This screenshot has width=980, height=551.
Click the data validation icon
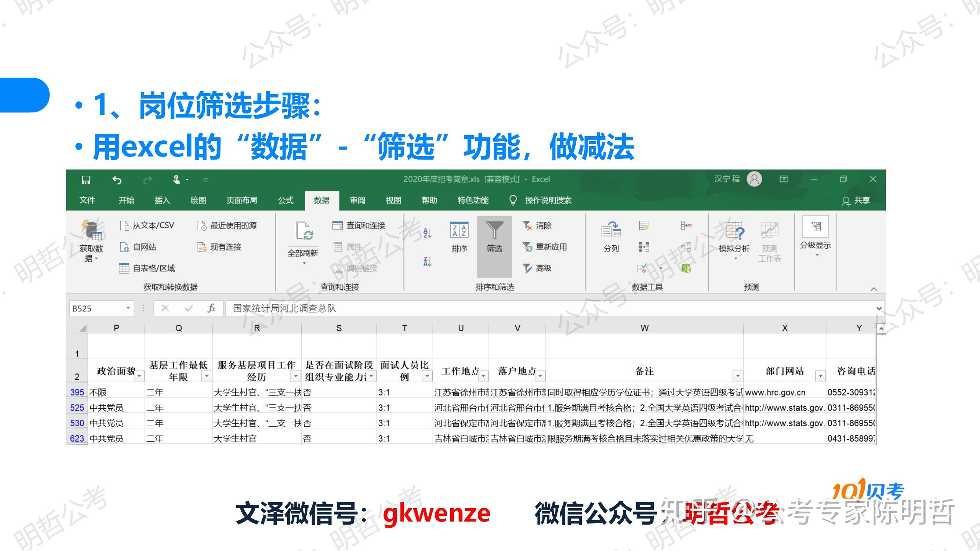click(x=642, y=268)
